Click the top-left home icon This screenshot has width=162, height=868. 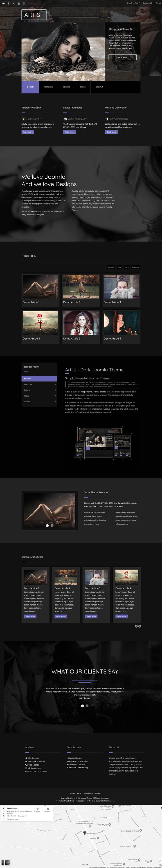point(3,3)
